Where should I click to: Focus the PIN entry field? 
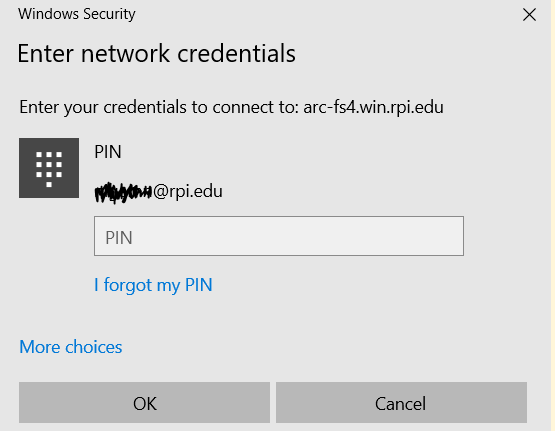point(279,236)
